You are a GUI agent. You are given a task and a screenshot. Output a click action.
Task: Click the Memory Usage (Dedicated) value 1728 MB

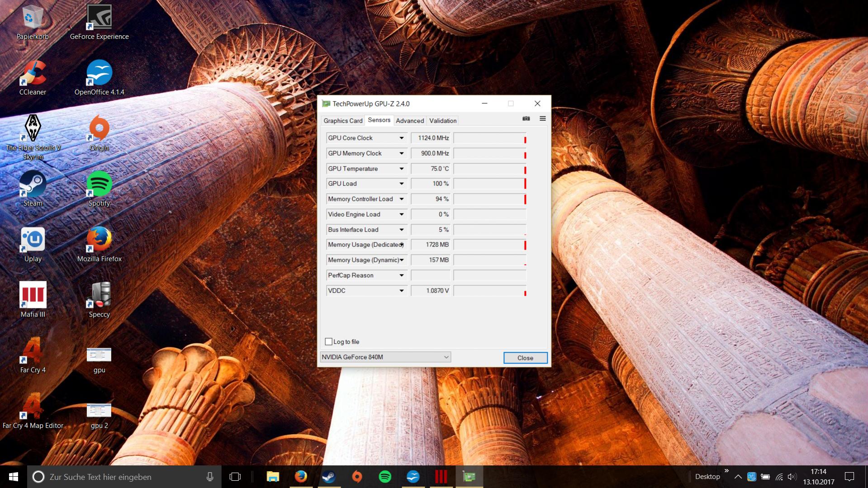(431, 245)
